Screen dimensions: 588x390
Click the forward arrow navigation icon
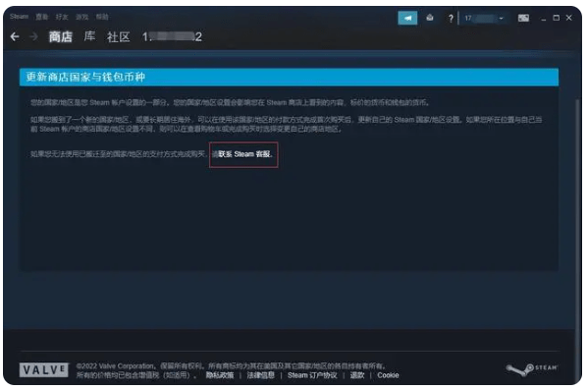(33, 36)
